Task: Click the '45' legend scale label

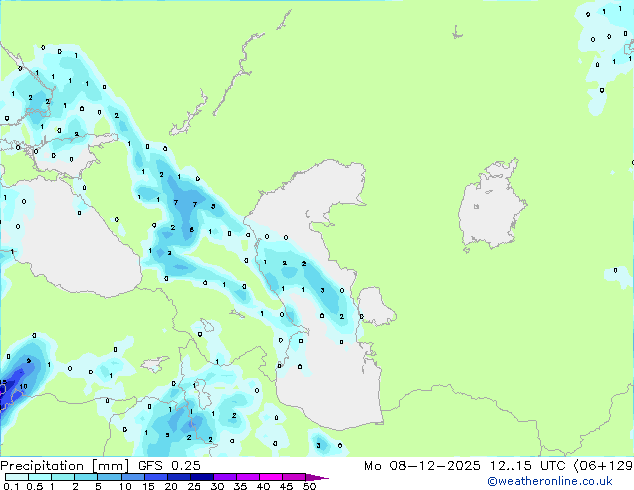Action: point(286,486)
